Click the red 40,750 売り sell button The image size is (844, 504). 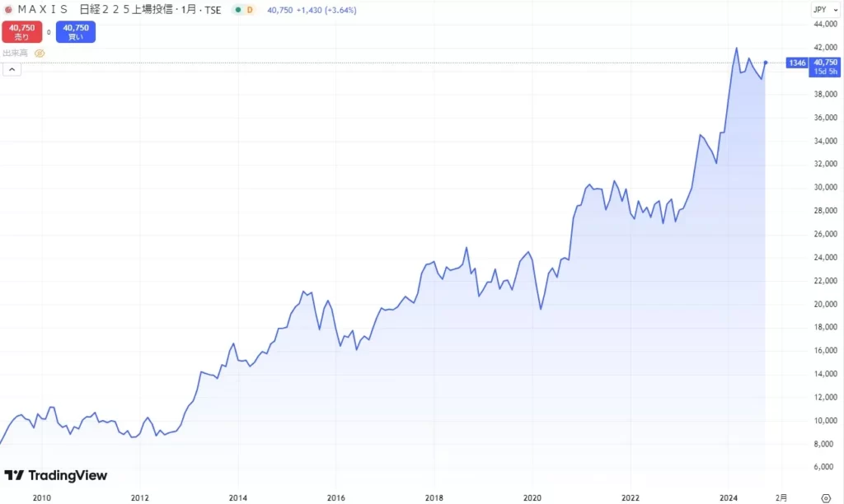pos(21,32)
